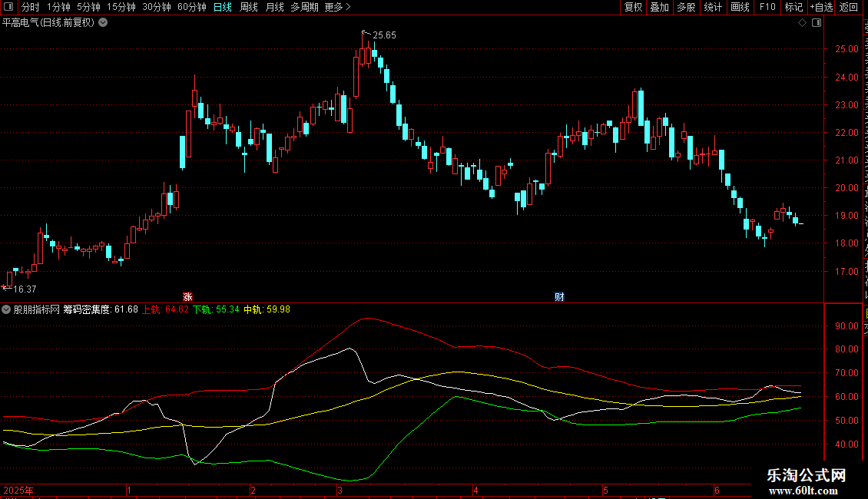The width and height of the screenshot is (868, 499).
Task: Switch to 分时 view
Action: click(31, 7)
